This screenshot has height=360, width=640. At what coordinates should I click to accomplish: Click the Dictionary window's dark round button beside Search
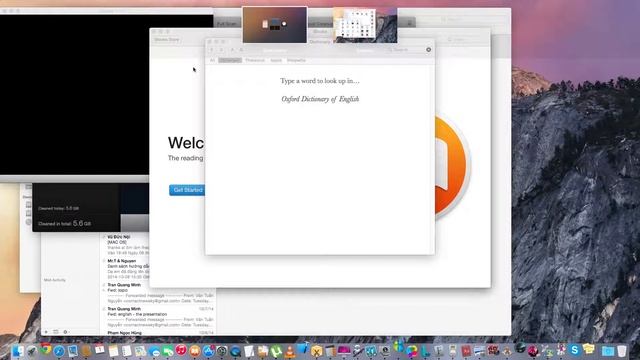[x=429, y=50]
